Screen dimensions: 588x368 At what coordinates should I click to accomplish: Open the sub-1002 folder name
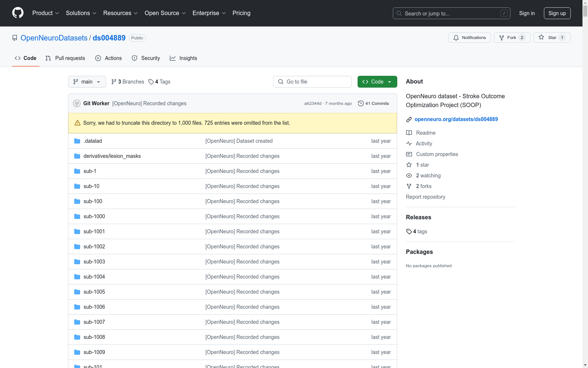(x=94, y=247)
